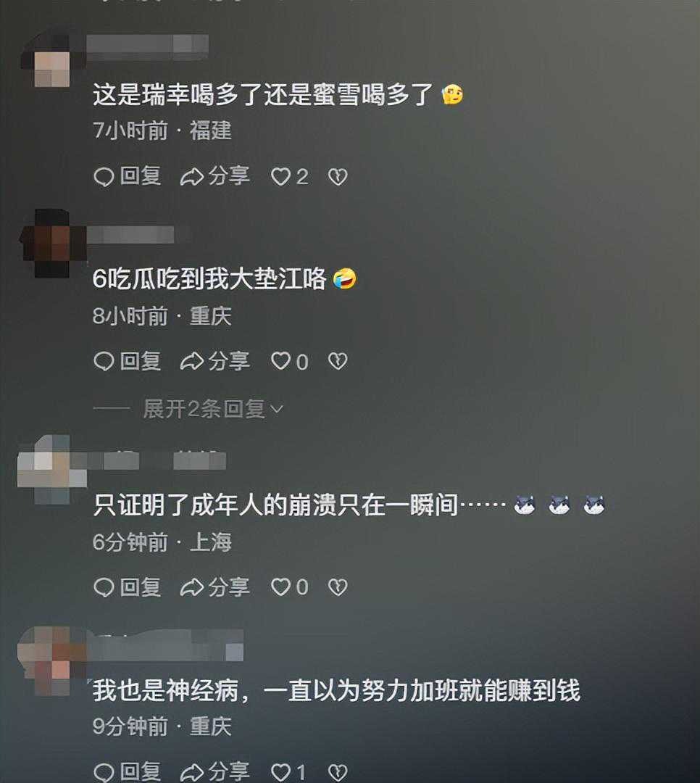The image size is (700, 783).
Task: Reply to the 吃瓜吃到我大垫江 comment
Action: pyautogui.click(x=128, y=361)
